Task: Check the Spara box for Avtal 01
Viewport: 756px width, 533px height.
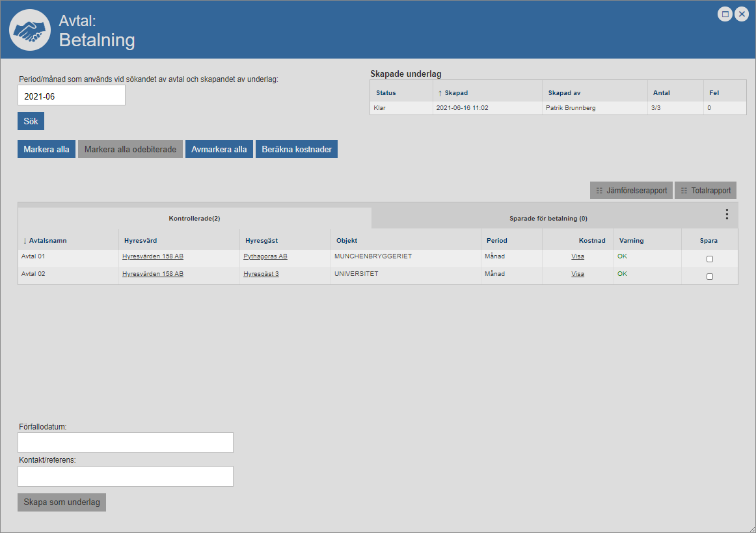Action: pyautogui.click(x=709, y=259)
